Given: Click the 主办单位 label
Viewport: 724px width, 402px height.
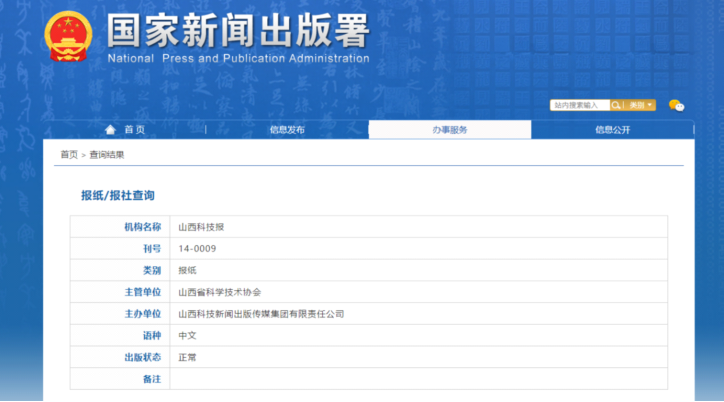Looking at the screenshot, I should pyautogui.click(x=143, y=314).
